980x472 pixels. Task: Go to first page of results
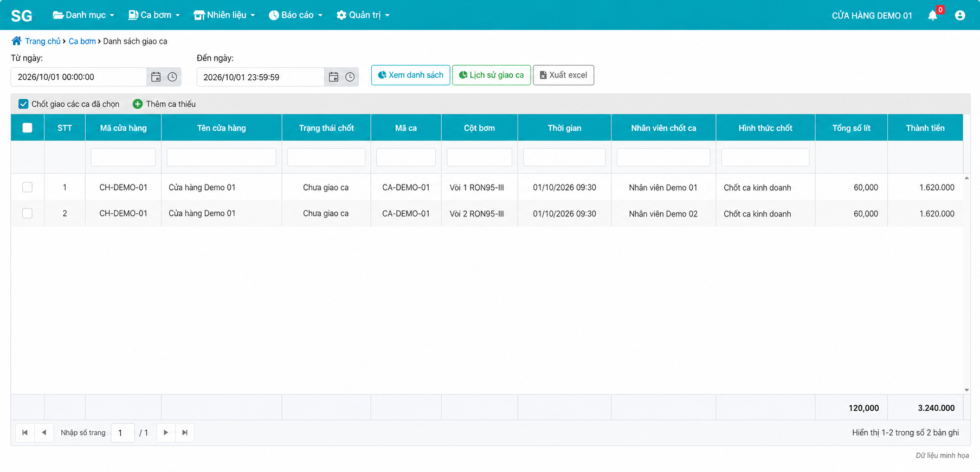tap(25, 432)
